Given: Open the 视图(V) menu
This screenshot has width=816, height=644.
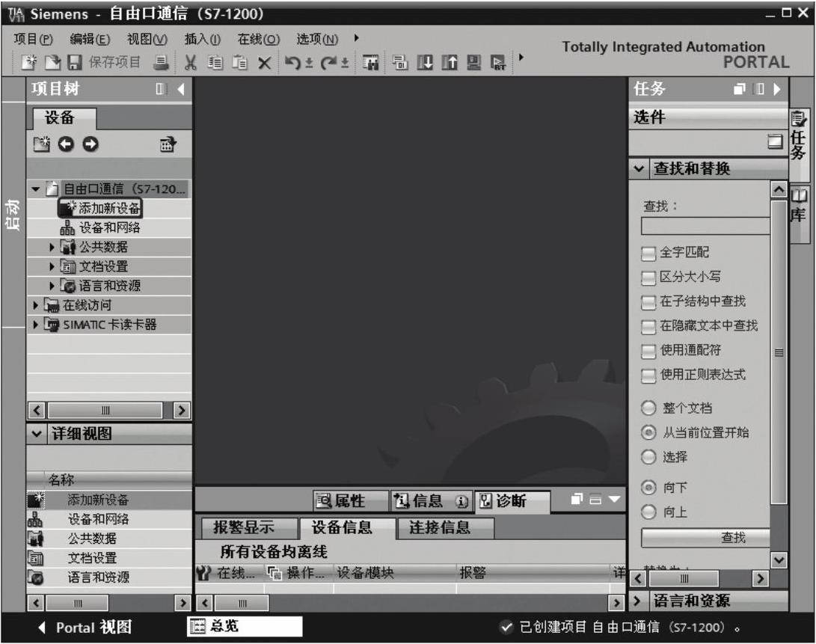Looking at the screenshot, I should coord(147,39).
